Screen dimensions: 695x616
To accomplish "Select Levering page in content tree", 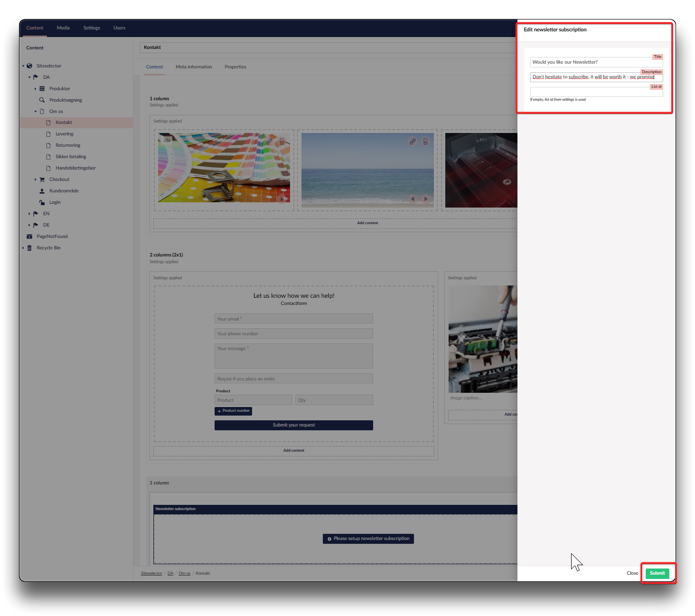I will tap(65, 134).
